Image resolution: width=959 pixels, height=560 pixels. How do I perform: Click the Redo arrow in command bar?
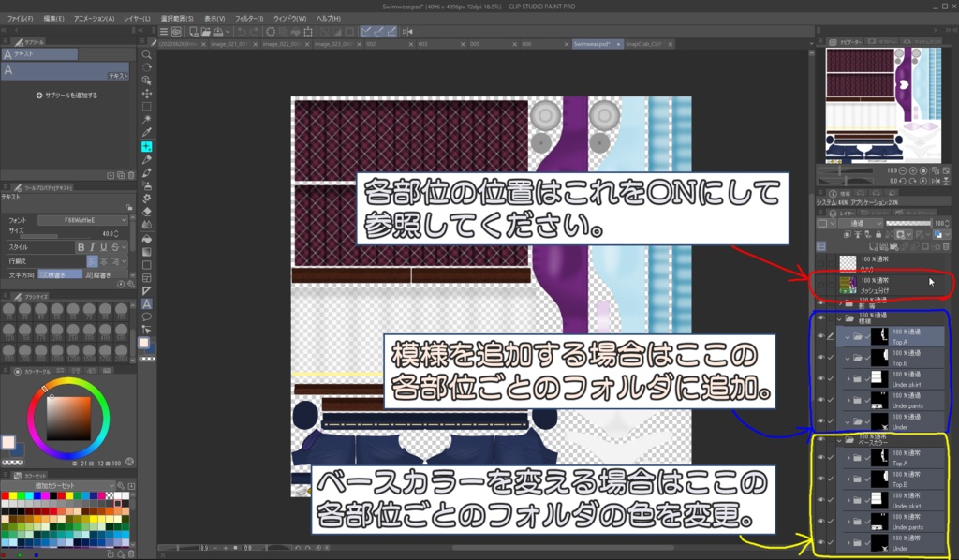[254, 32]
